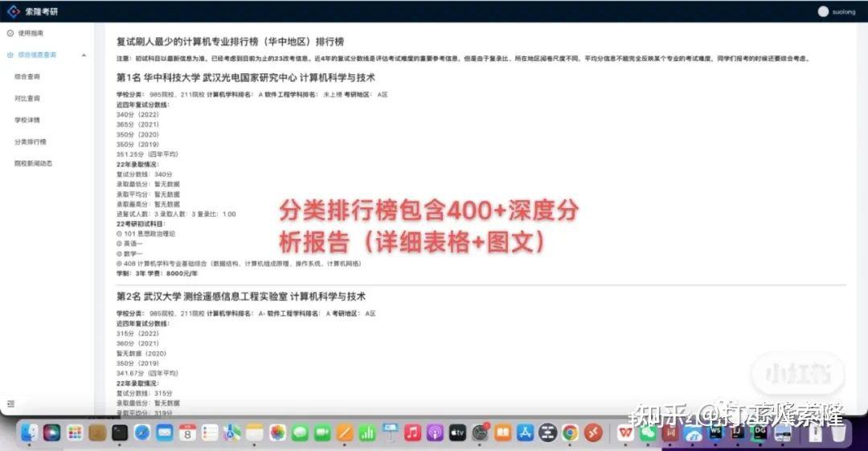This screenshot has width=868, height=451.
Task: Open Calendar showing date 8
Action: (187, 433)
